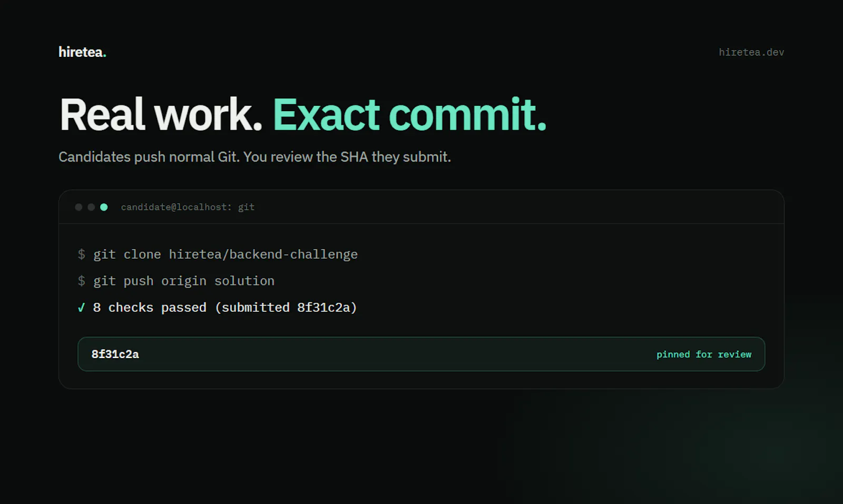Click the 'Candidates push normal Git' subheading
Viewport: 843px width, 504px height.
click(x=254, y=157)
